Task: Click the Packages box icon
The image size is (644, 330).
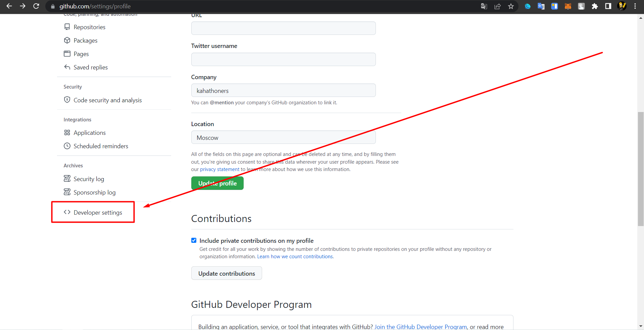Action: point(67,40)
